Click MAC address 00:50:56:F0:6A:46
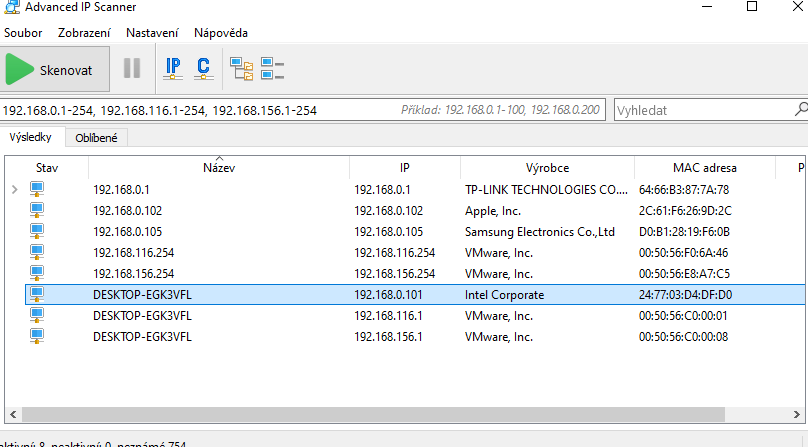This screenshot has height=447, width=808. (x=683, y=253)
